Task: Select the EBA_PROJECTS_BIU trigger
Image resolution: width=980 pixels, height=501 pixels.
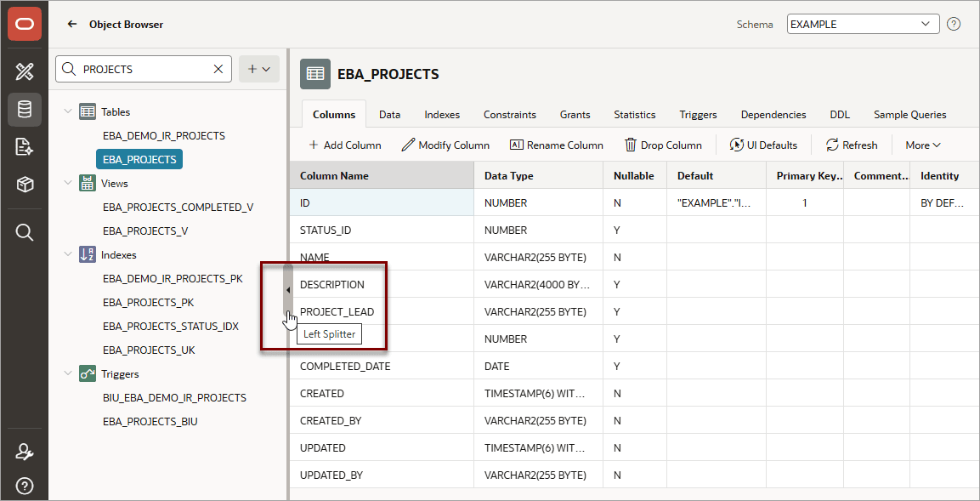Action: point(150,422)
